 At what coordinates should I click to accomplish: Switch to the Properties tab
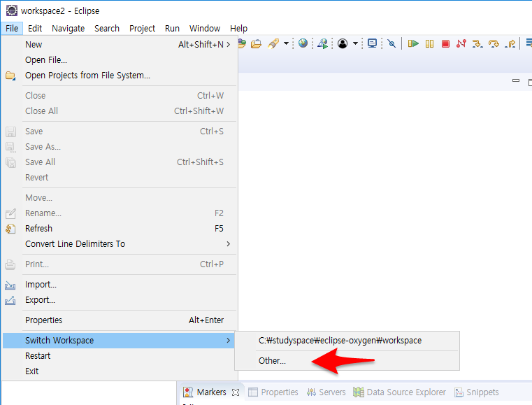(x=273, y=392)
